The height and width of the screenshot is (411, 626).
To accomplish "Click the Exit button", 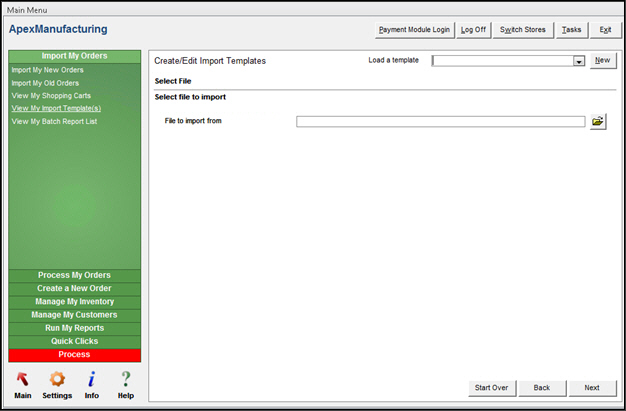I will coord(605,30).
